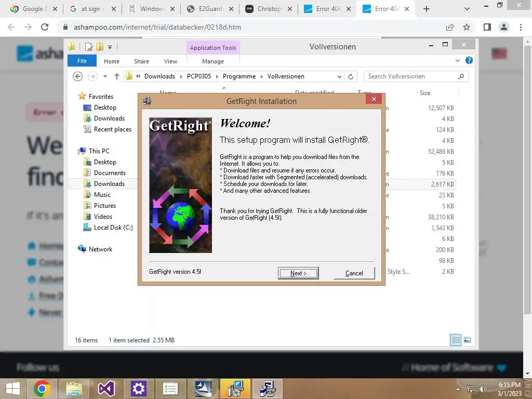This screenshot has height=399, width=532.
Task: Open Visual Studio from the taskbar
Action: coord(106,389)
